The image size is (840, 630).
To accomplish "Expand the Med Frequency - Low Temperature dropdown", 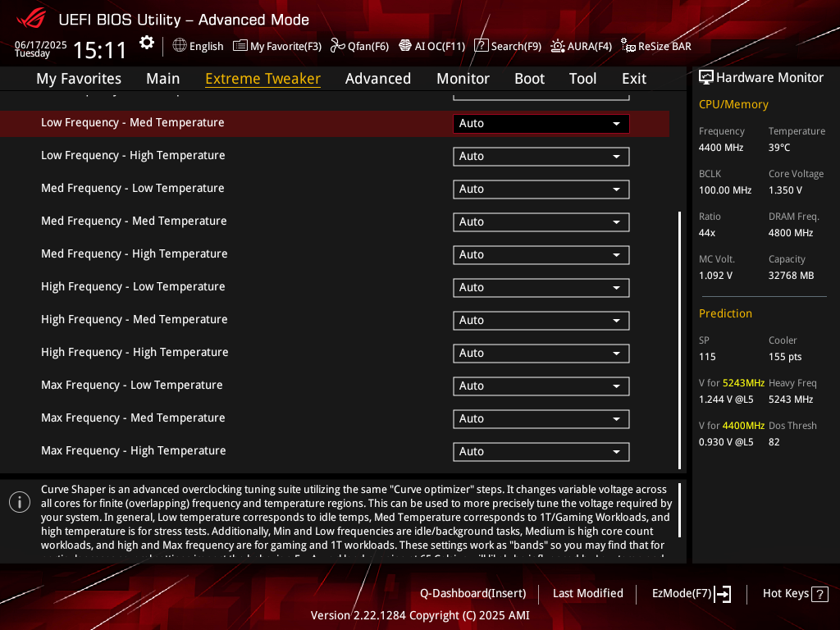I will pos(541,189).
